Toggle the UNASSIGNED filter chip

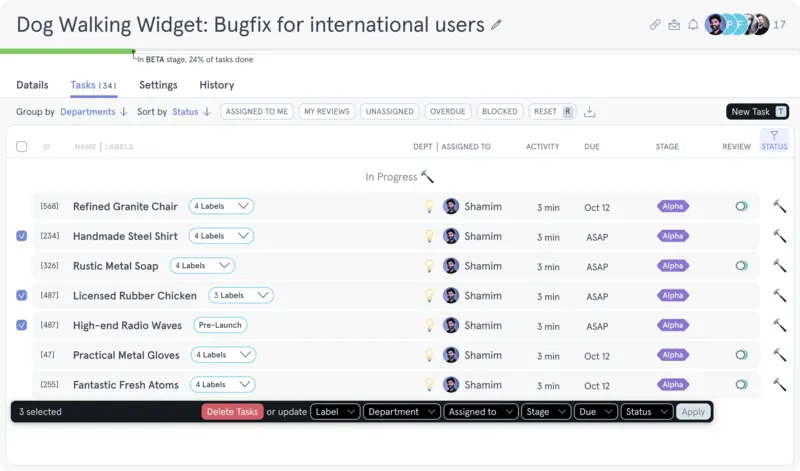pos(389,111)
